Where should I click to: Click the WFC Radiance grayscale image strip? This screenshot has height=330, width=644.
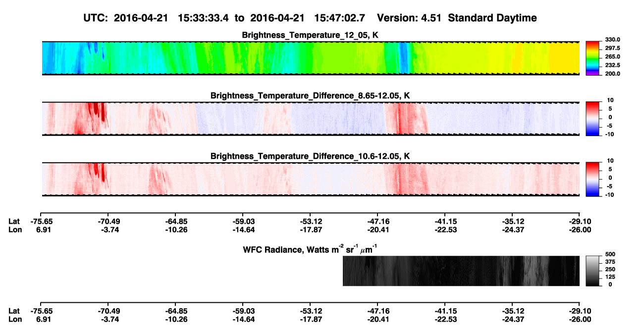click(461, 271)
